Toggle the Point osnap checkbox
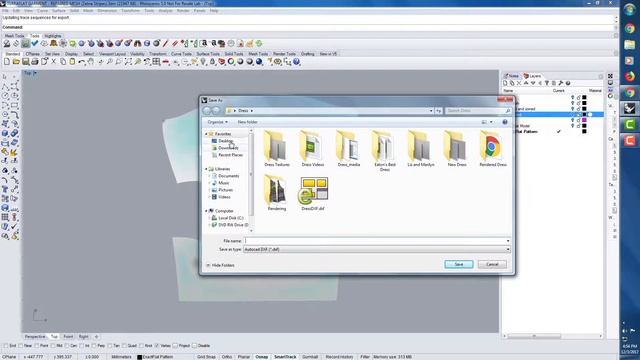The width and height of the screenshot is (640, 360). click(x=37, y=346)
